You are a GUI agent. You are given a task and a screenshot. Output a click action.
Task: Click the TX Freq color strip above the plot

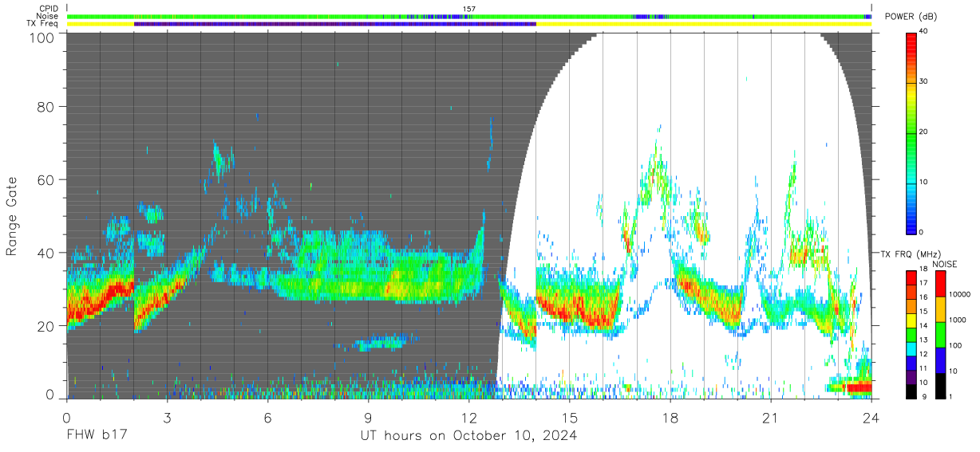pos(468,24)
